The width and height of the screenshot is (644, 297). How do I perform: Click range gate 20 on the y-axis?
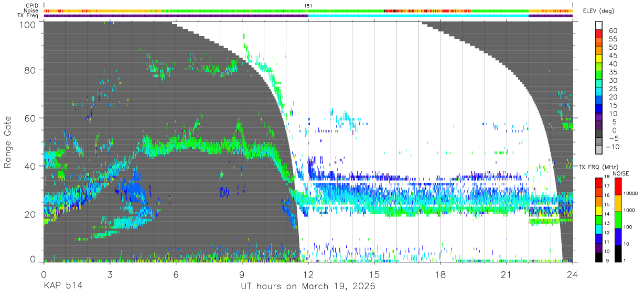pyautogui.click(x=30, y=214)
